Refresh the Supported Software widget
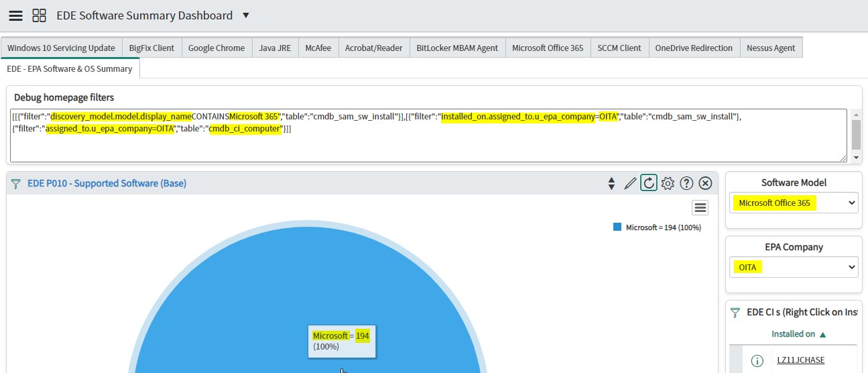The width and height of the screenshot is (868, 373). [648, 183]
